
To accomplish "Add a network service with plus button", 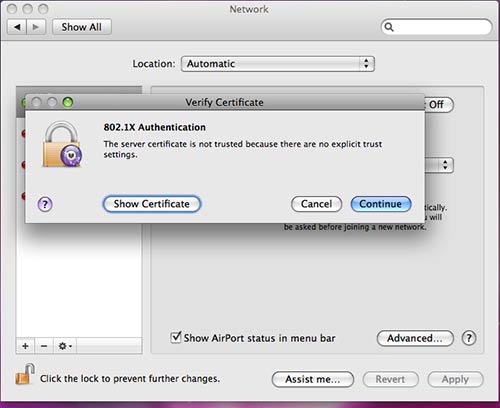I will pyautogui.click(x=25, y=346).
